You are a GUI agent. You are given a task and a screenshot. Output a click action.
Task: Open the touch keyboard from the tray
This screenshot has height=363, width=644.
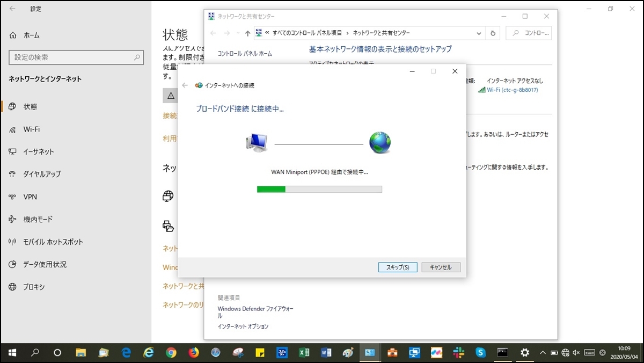pyautogui.click(x=589, y=353)
